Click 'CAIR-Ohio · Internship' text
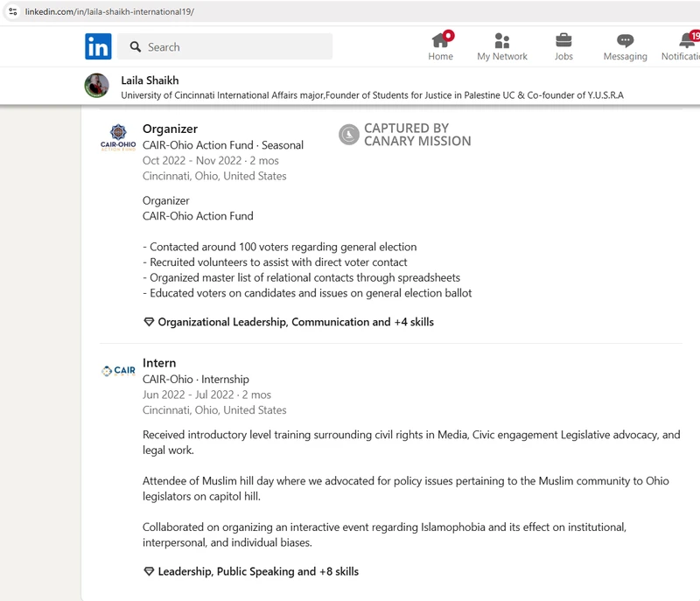Screen dimensions: 700x601 [x=195, y=380]
